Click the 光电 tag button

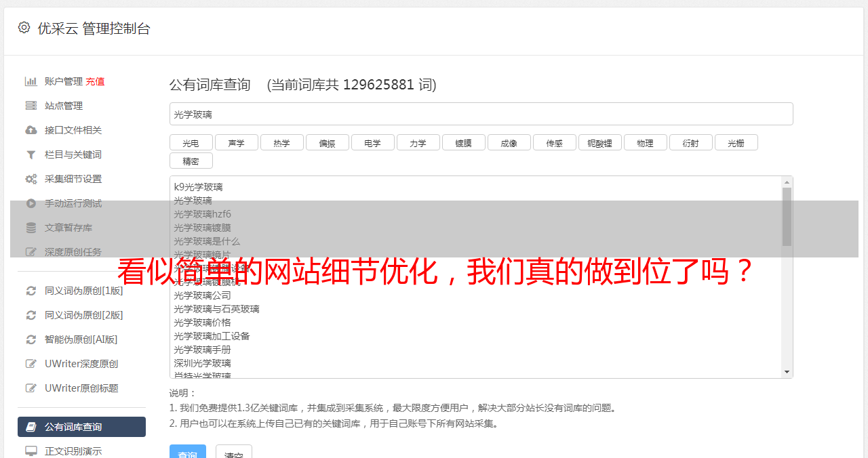(191, 143)
